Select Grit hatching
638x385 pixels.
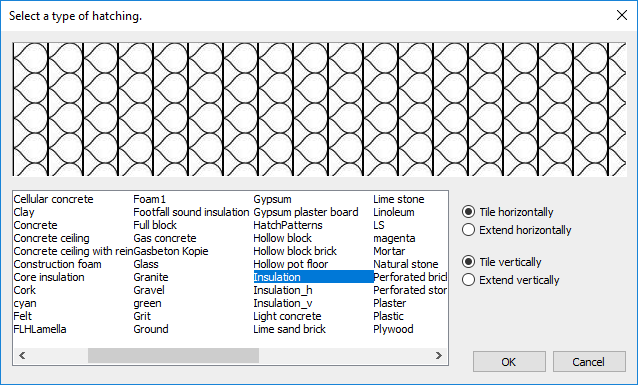142,317
